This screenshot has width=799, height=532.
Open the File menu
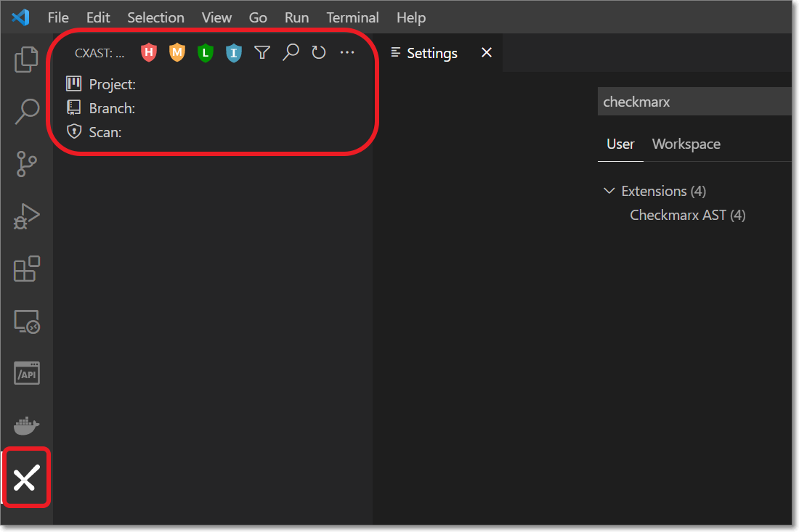[58, 17]
